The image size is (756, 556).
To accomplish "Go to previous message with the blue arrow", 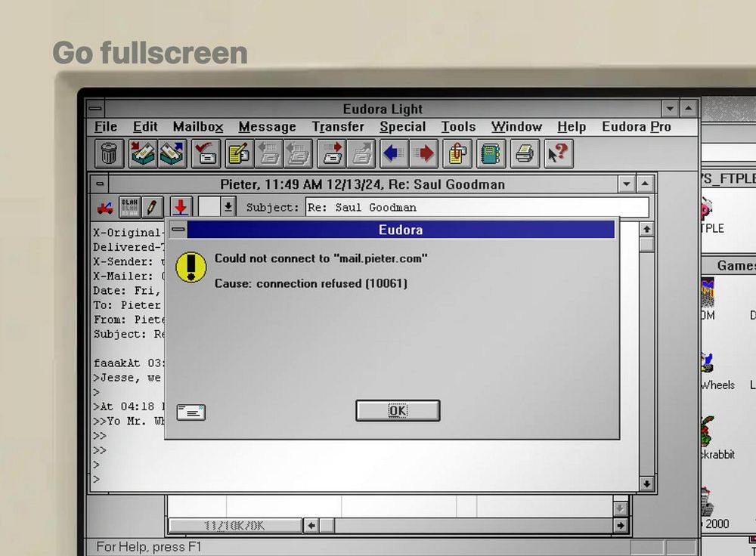I will pos(395,153).
